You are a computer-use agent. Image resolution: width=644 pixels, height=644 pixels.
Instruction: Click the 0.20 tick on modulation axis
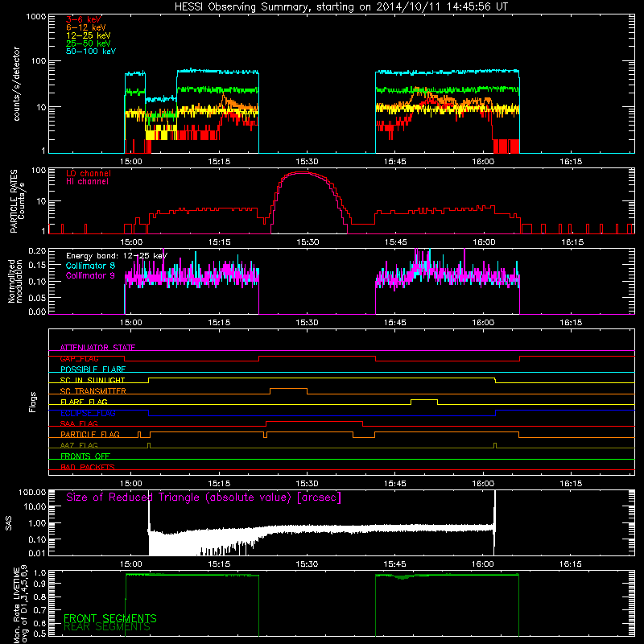pyautogui.click(x=37, y=250)
